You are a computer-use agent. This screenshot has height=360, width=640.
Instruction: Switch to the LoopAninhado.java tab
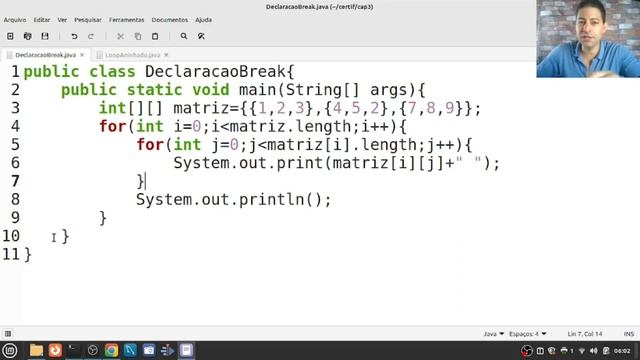click(x=132, y=55)
